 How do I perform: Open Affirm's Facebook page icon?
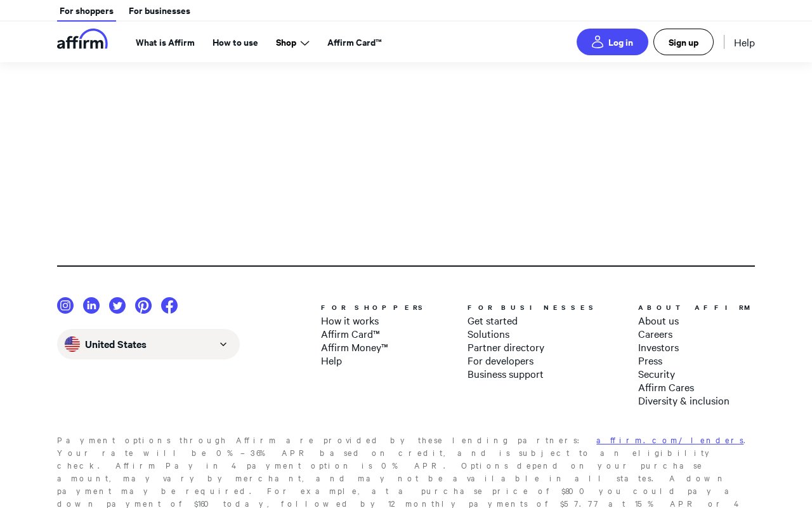(x=169, y=305)
